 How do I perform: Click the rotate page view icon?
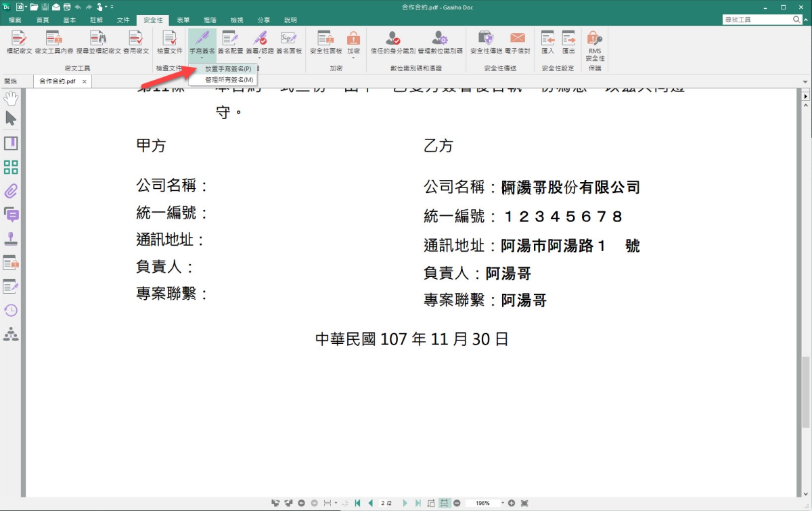(x=432, y=504)
